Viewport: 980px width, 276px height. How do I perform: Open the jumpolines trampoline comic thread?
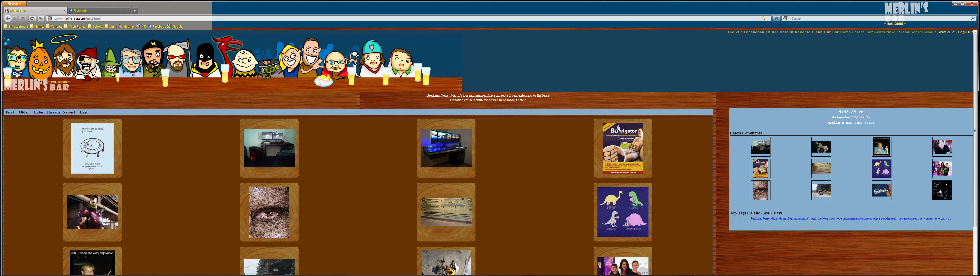(92, 148)
